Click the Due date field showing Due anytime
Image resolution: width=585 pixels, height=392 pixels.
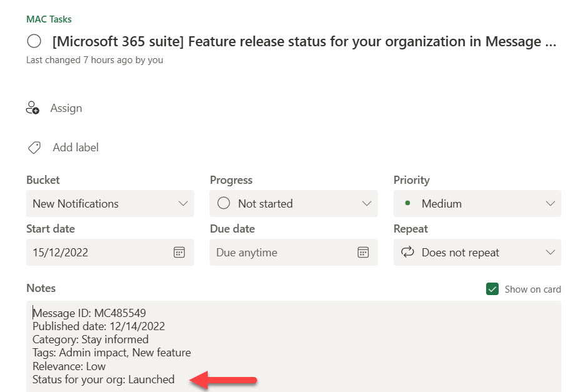[x=293, y=253]
